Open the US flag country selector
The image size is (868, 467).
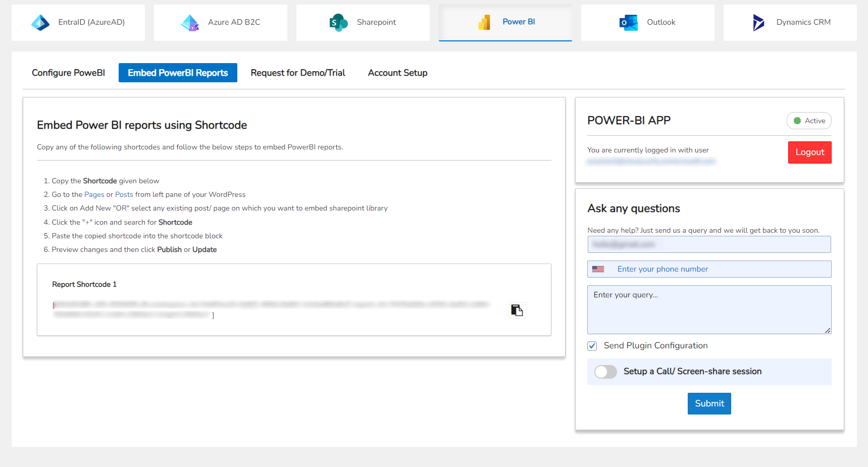pos(598,269)
